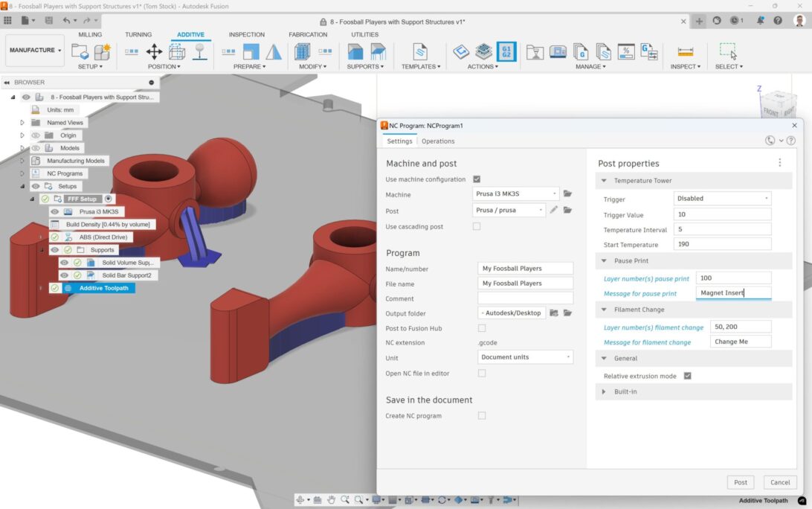The height and width of the screenshot is (509, 812).
Task: Expand the Built-in properties section
Action: pos(625,391)
